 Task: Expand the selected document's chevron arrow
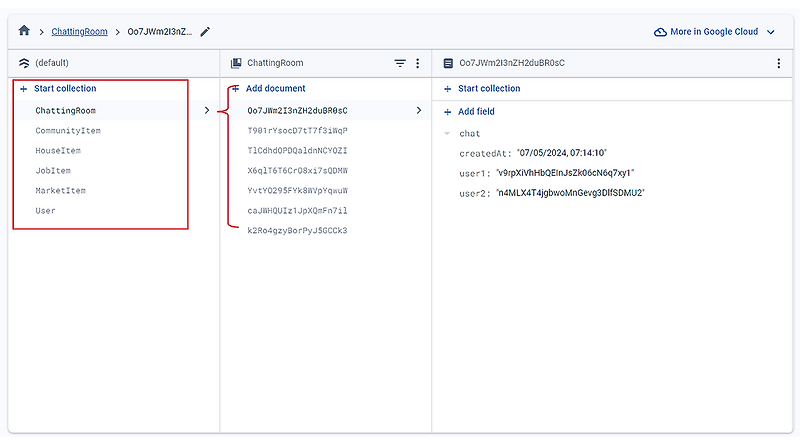tap(419, 110)
